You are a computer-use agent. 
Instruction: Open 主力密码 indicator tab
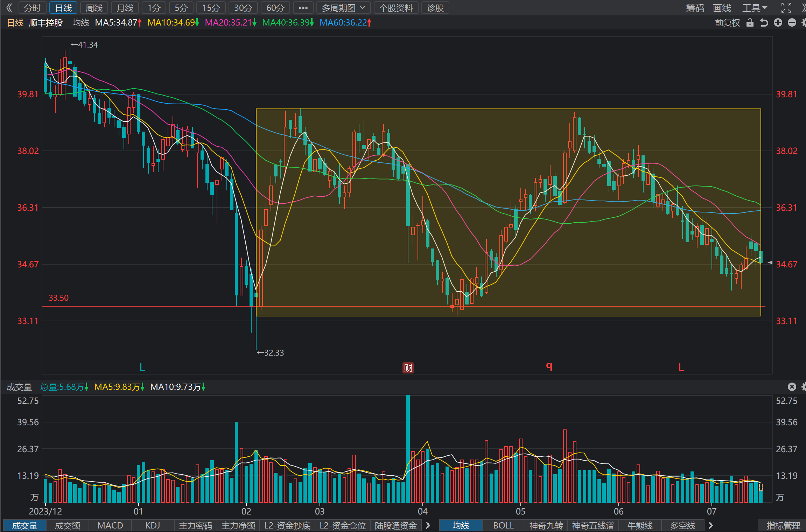coord(196,525)
